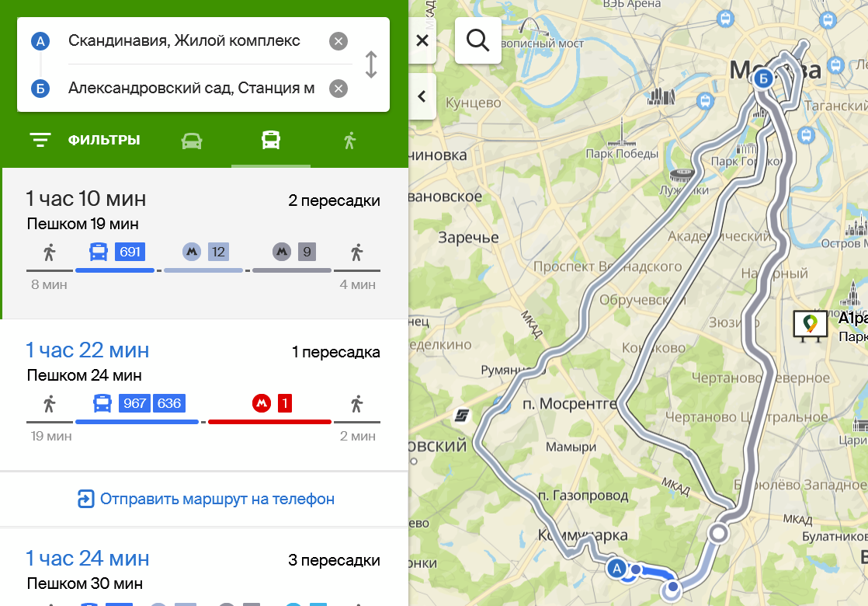Image resolution: width=868 pixels, height=606 pixels.
Task: Switch to car route mode
Action: [x=192, y=141]
